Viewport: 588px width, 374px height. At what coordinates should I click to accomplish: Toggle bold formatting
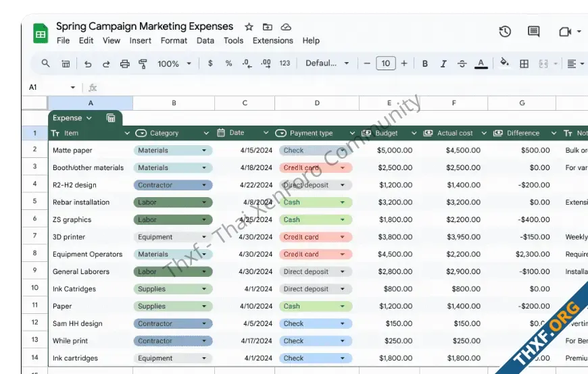click(x=425, y=63)
